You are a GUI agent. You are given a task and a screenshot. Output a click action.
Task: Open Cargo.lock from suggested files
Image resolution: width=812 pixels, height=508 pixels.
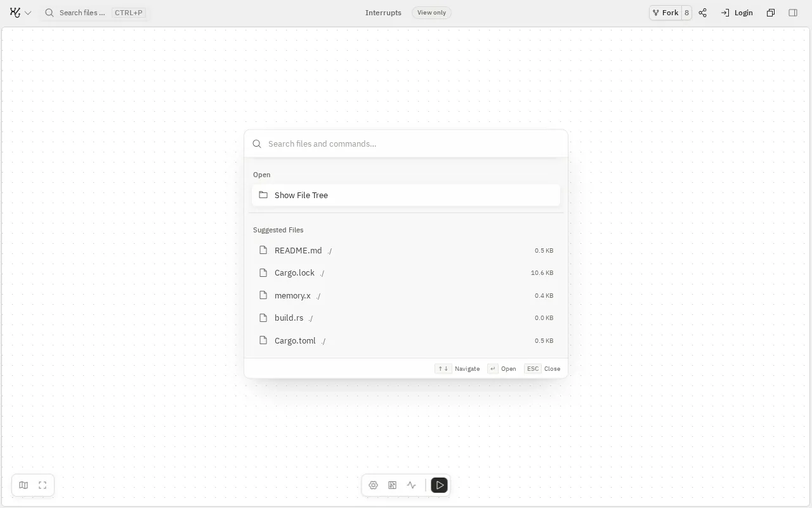pos(406,273)
